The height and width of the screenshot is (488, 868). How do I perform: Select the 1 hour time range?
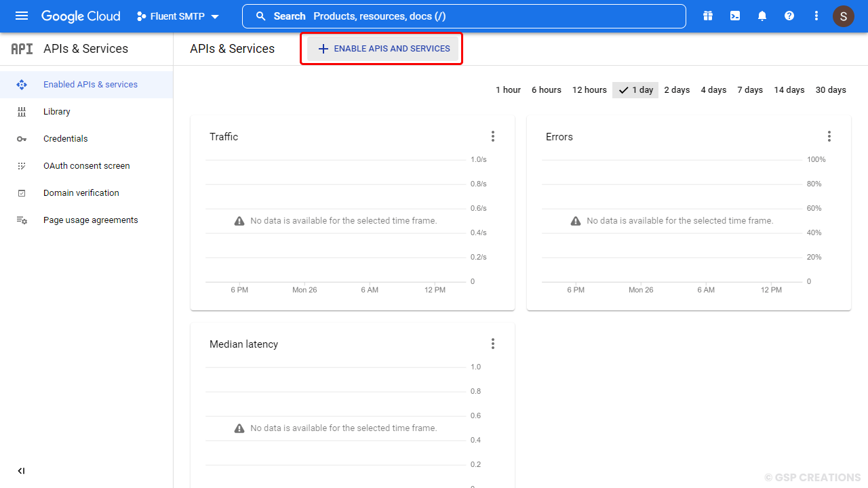click(508, 89)
